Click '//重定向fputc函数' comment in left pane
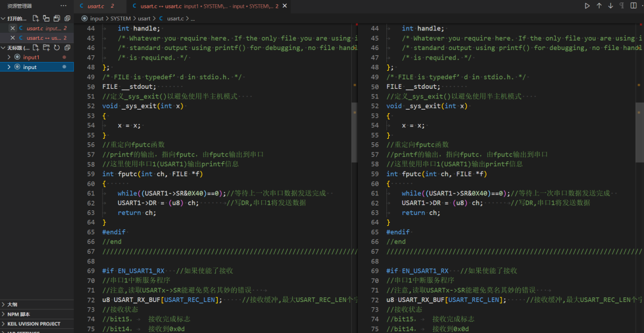644x333 pixels. pos(134,145)
